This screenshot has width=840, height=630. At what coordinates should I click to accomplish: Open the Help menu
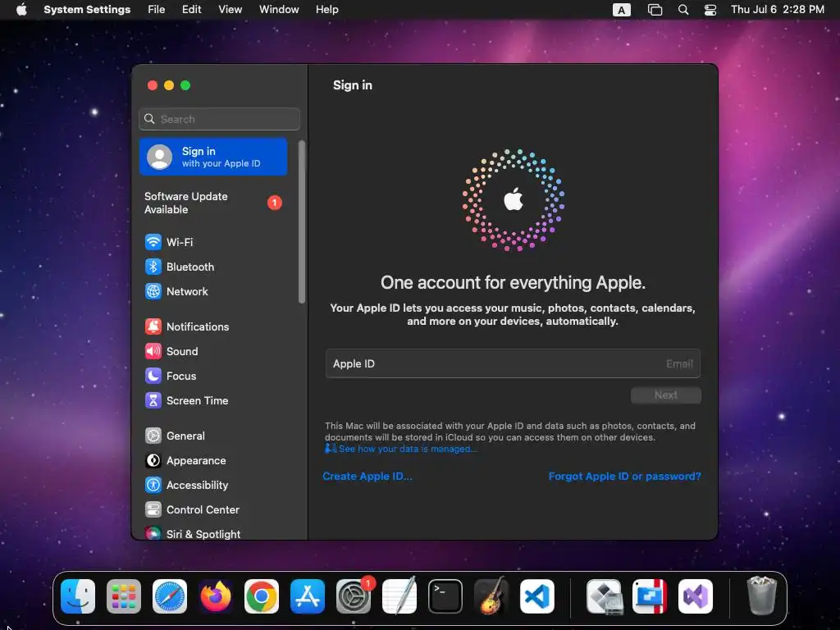click(x=326, y=10)
